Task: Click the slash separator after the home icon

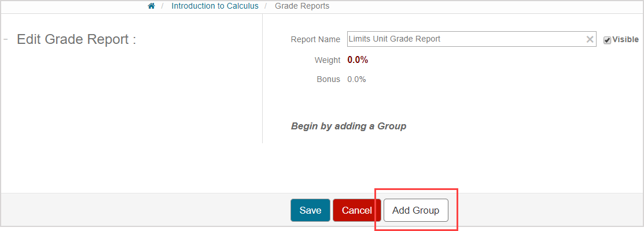Action: [x=163, y=6]
